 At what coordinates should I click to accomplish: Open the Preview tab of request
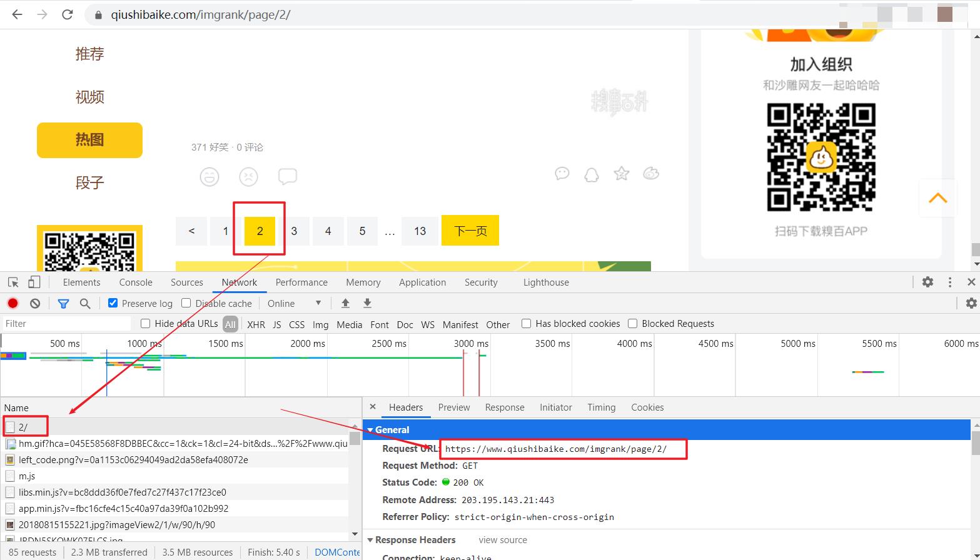tap(454, 407)
